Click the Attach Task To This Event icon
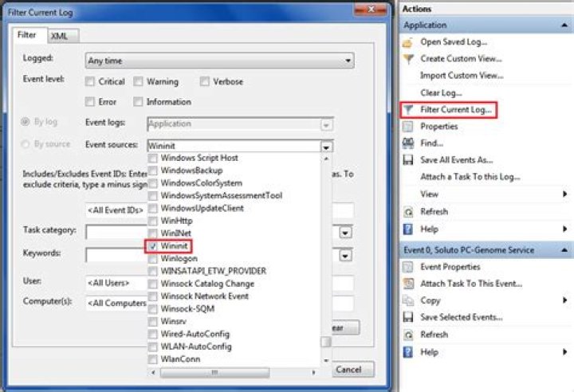The height and width of the screenshot is (392, 574). 408,284
